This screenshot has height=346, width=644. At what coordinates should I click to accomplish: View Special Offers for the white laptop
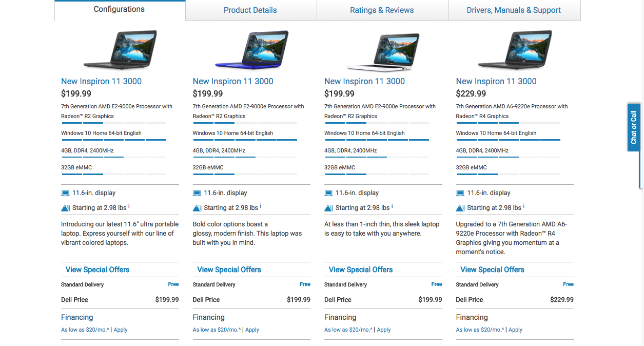click(361, 270)
